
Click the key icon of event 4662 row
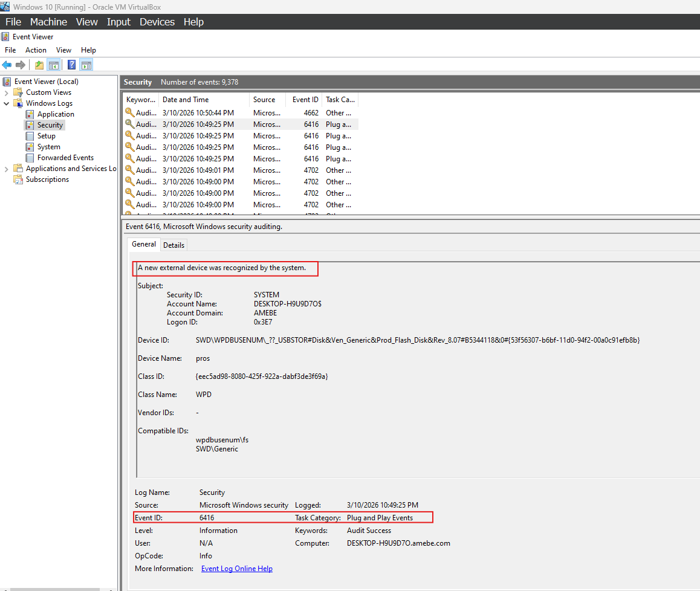click(129, 112)
